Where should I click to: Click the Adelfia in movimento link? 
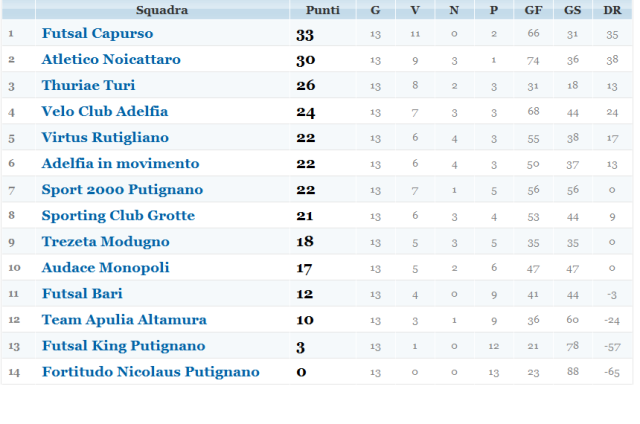pos(120,164)
